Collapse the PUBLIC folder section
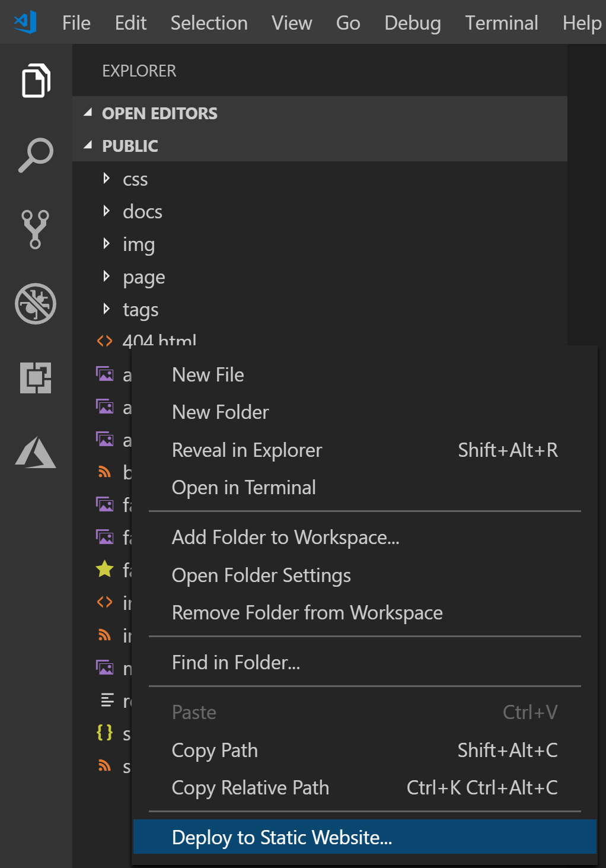Screen dimensions: 606x868 pyautogui.click(x=320, y=145)
